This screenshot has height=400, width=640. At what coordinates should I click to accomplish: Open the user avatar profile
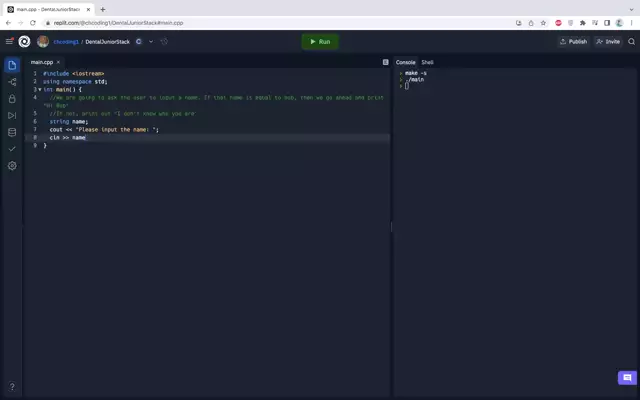click(43, 41)
